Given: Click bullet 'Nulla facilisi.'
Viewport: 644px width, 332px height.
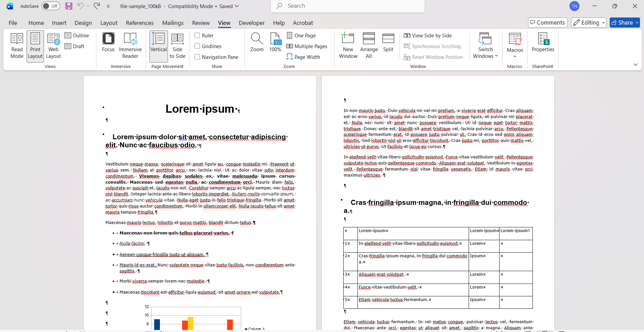Looking at the screenshot, I should coord(132,244).
